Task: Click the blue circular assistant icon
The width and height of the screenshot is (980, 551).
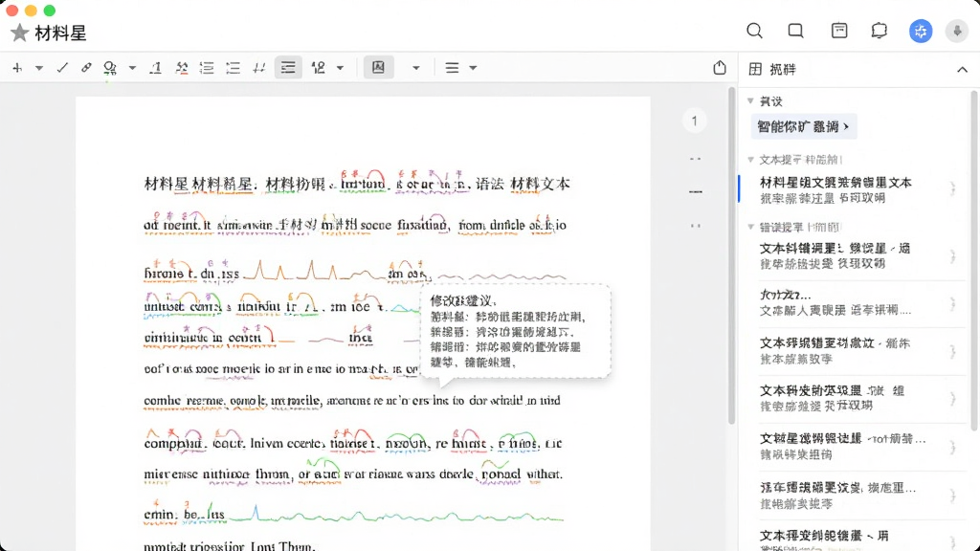Action: point(921,31)
